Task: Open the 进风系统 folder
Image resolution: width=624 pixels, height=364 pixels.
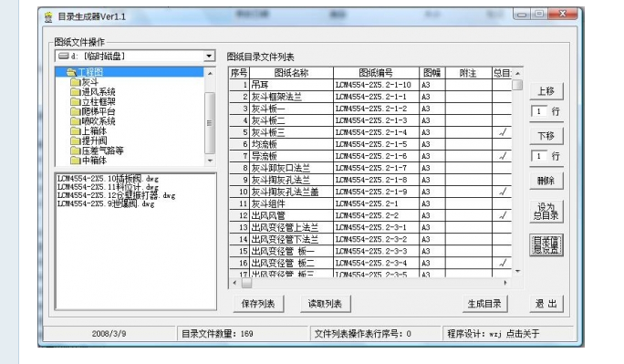Action: click(x=99, y=92)
